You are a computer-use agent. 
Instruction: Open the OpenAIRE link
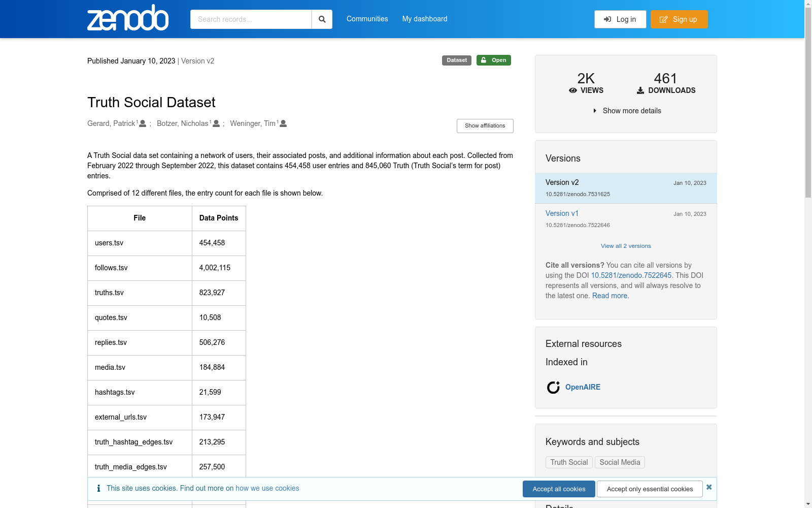583,387
